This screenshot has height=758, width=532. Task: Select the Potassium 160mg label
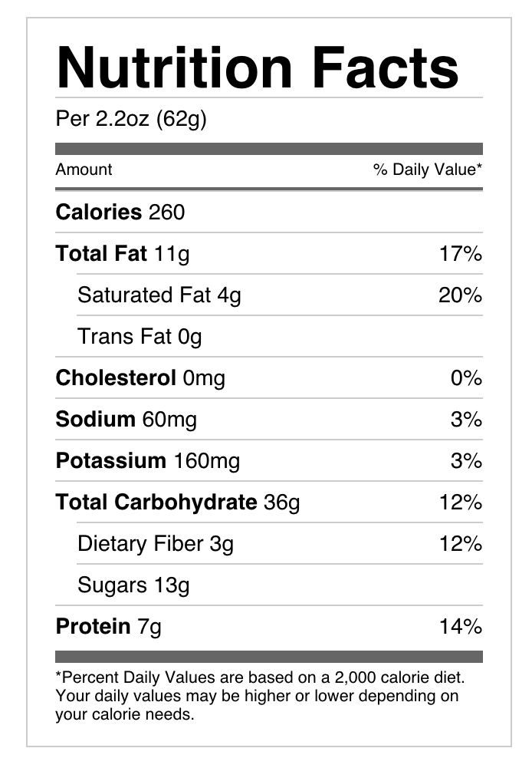click(x=148, y=461)
